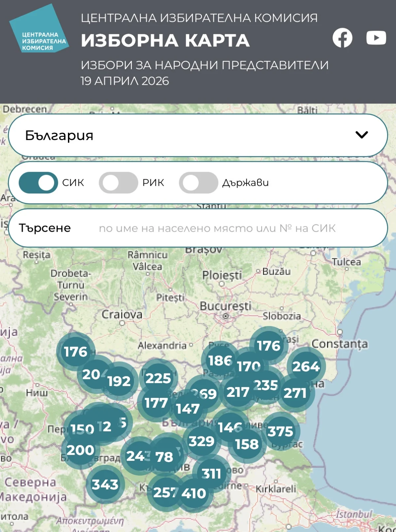The height and width of the screenshot is (532, 396).
Task: Select the 375 cluster marker
Action: (280, 431)
